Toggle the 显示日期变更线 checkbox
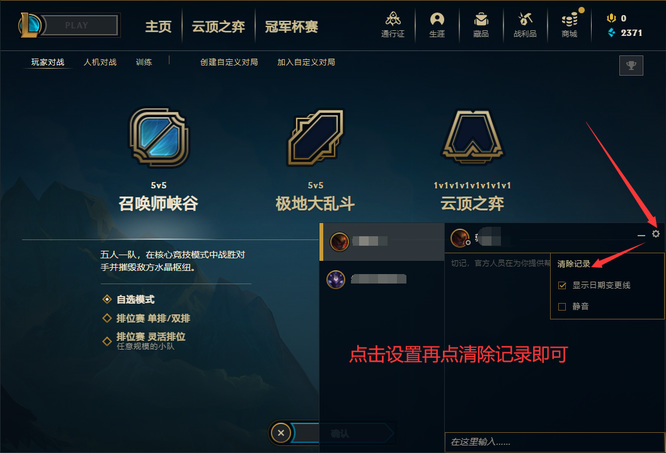666x453 pixels. click(x=562, y=285)
